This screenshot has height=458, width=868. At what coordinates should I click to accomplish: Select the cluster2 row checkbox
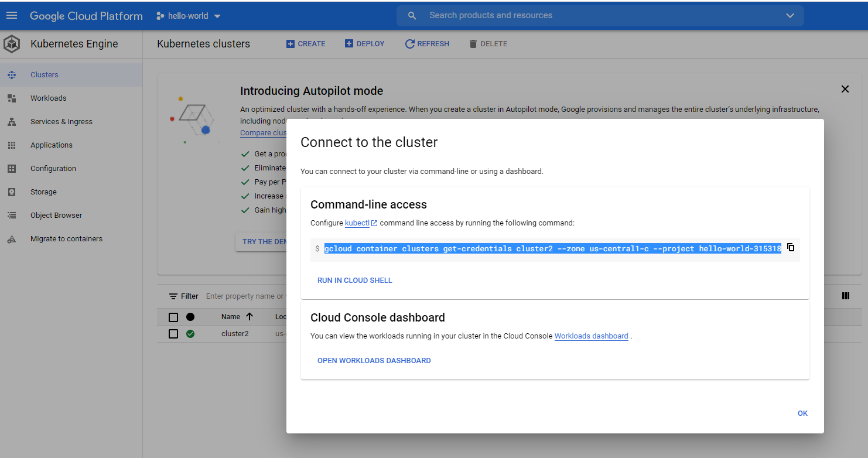click(x=173, y=333)
